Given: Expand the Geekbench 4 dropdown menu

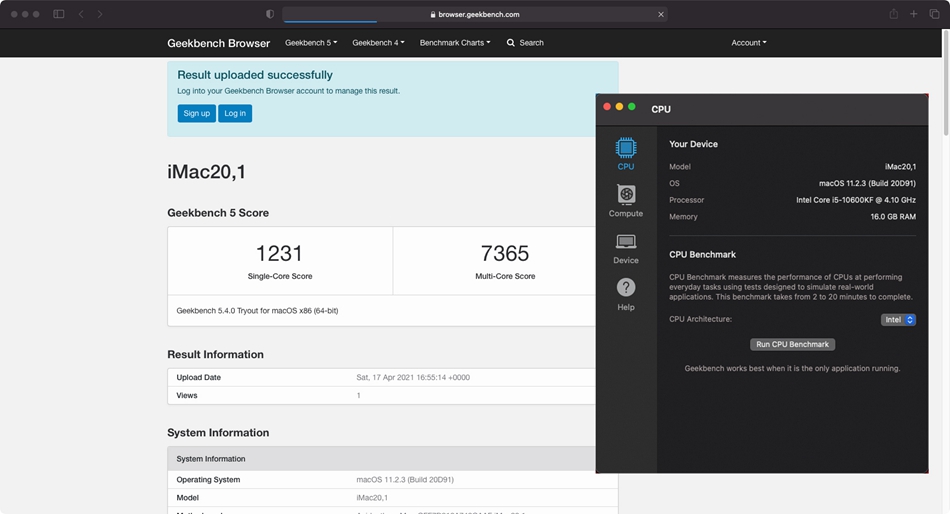Looking at the screenshot, I should pyautogui.click(x=378, y=43).
